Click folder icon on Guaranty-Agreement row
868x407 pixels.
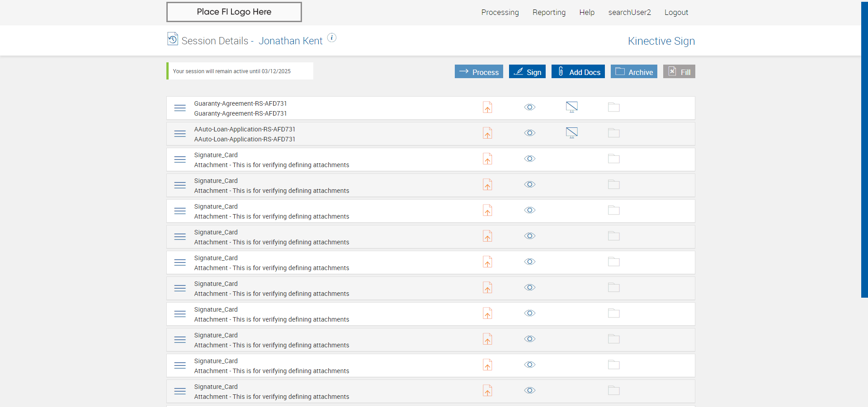(613, 108)
